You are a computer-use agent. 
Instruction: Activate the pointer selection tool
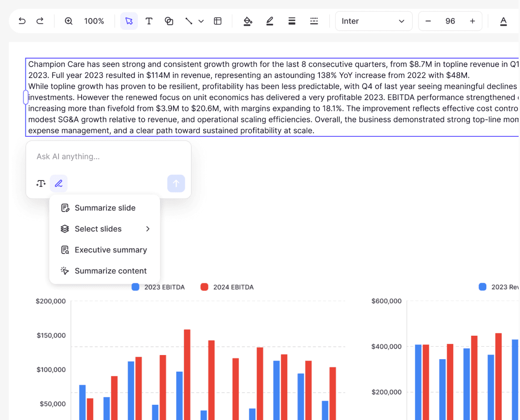(x=129, y=21)
